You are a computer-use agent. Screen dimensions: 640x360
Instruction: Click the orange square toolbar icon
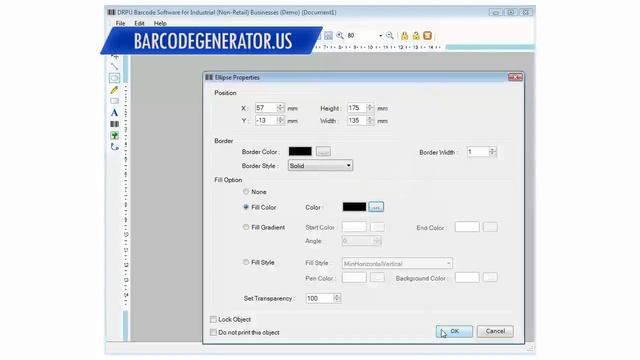coord(427,36)
